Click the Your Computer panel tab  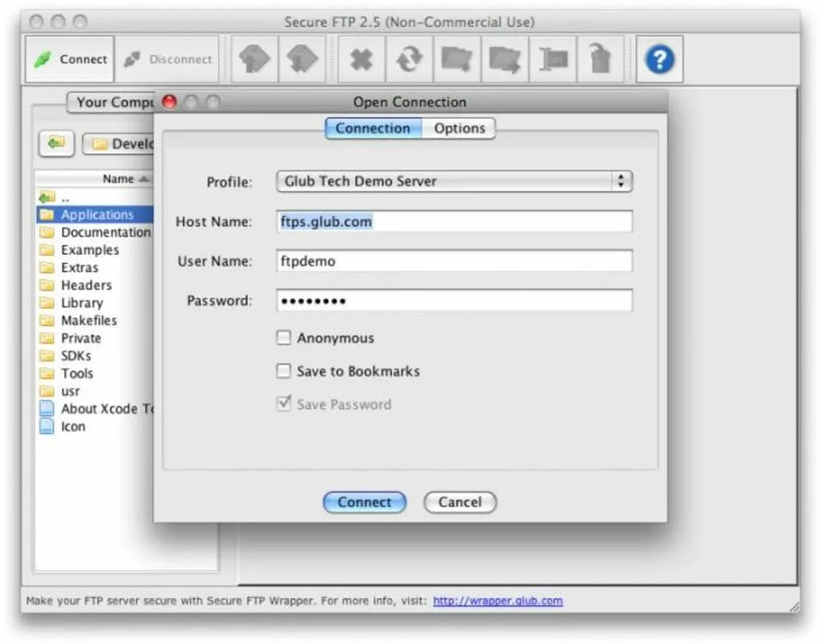tap(111, 102)
